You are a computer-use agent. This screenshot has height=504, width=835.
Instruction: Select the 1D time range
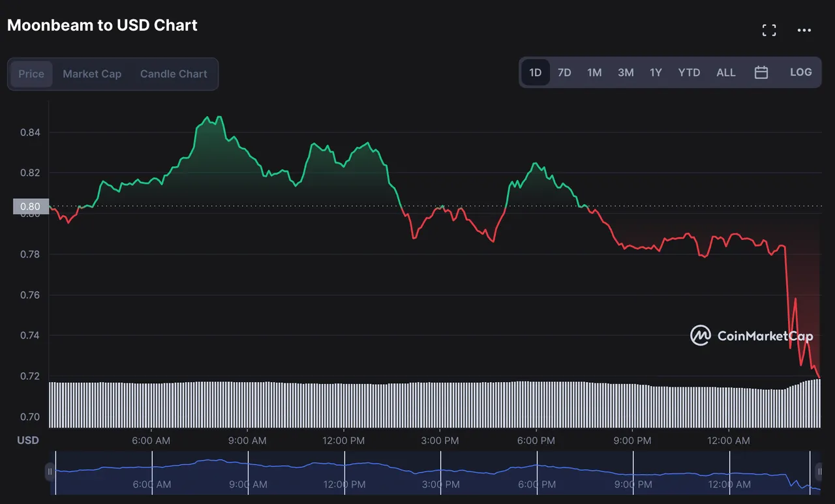[535, 72]
